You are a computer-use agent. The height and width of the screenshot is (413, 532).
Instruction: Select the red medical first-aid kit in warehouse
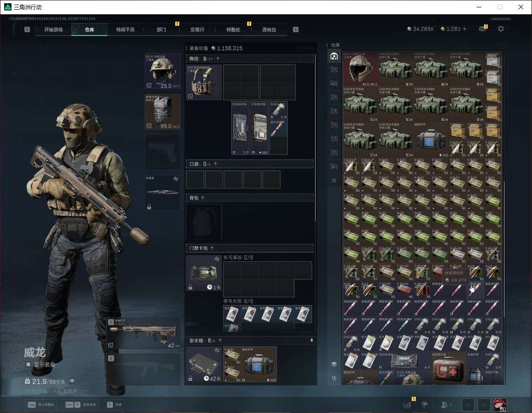pos(449,368)
